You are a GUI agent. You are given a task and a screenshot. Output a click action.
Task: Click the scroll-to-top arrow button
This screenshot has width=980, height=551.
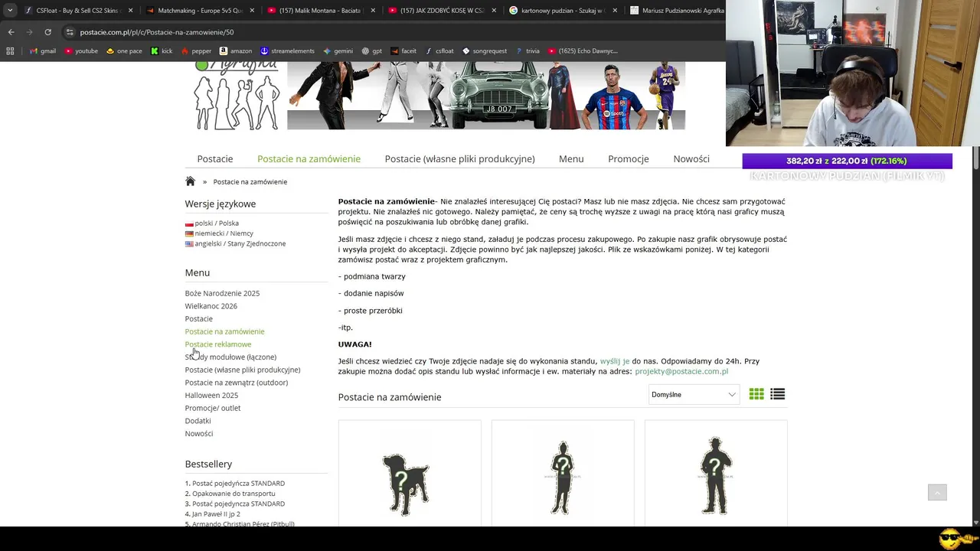tap(937, 493)
